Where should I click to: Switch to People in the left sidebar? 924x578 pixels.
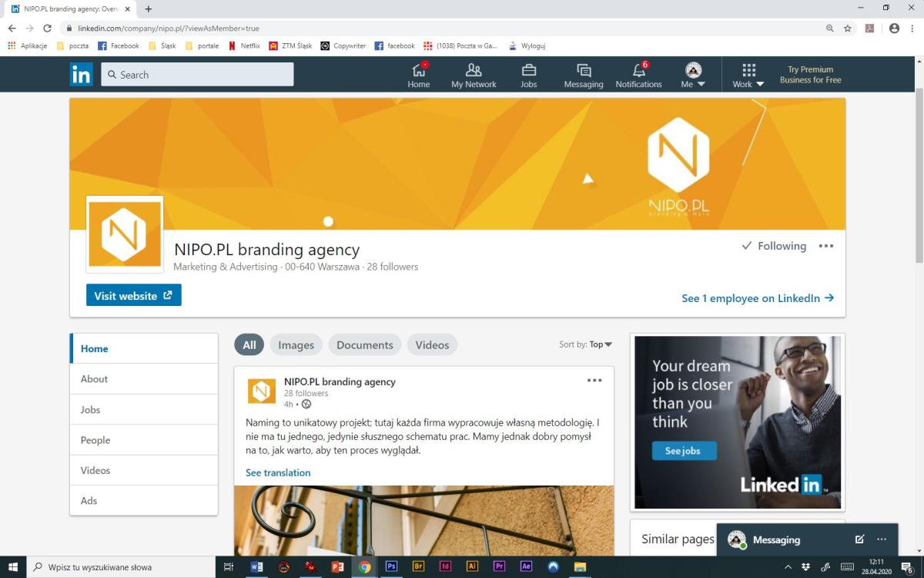click(x=95, y=440)
